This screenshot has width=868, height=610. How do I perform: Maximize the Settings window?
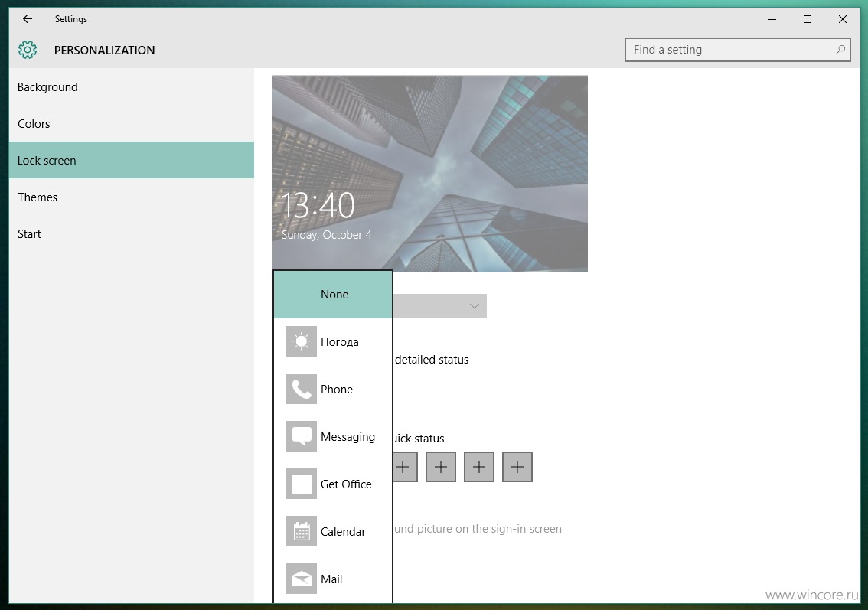tap(807, 19)
